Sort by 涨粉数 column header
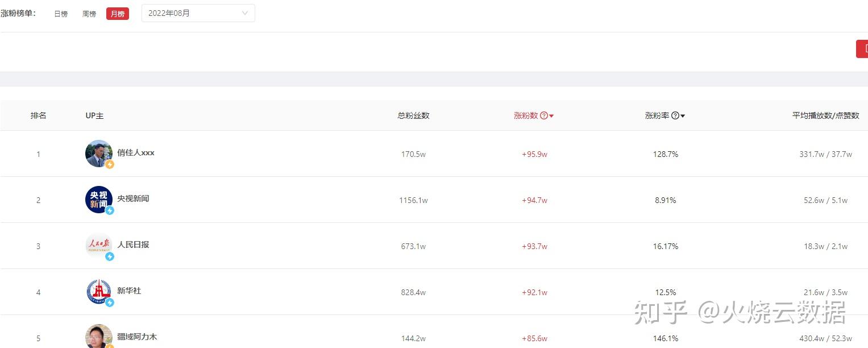Viewport: 868px width, 348px height. click(526, 116)
